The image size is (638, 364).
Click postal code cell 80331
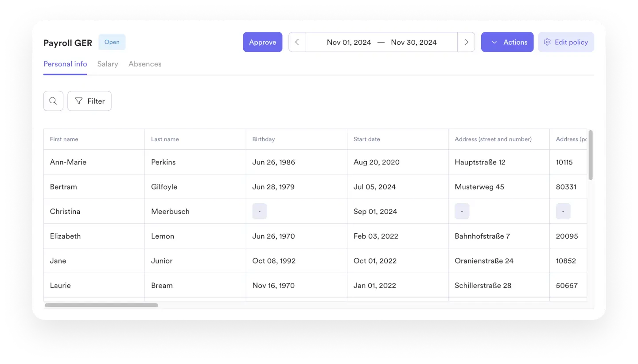[568, 187]
